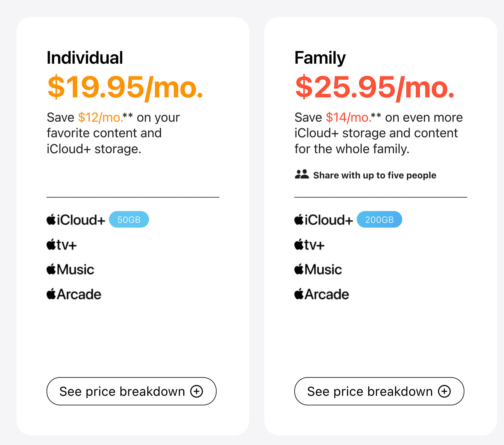
Task: Click the Apple TV+ logo in Individual plan
Action: pos(62,244)
